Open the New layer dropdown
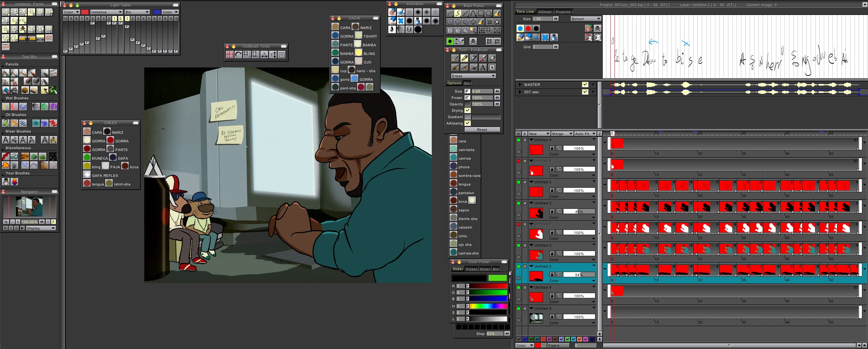 (x=539, y=134)
